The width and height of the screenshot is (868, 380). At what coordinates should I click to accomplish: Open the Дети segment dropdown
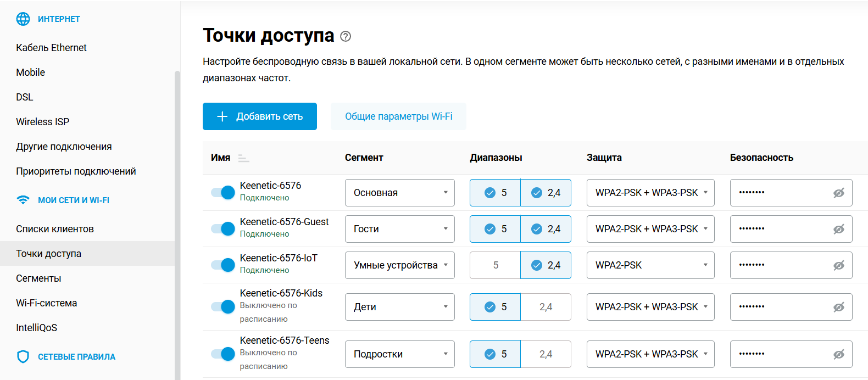point(400,307)
